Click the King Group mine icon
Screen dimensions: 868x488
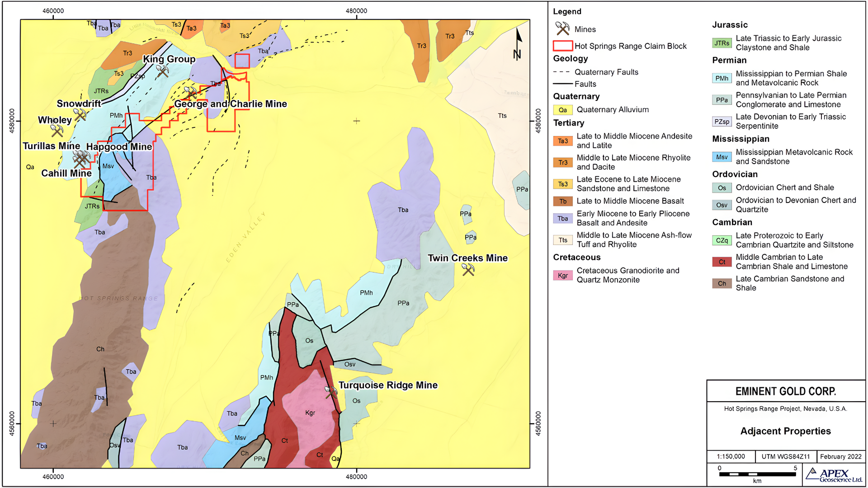click(162, 71)
